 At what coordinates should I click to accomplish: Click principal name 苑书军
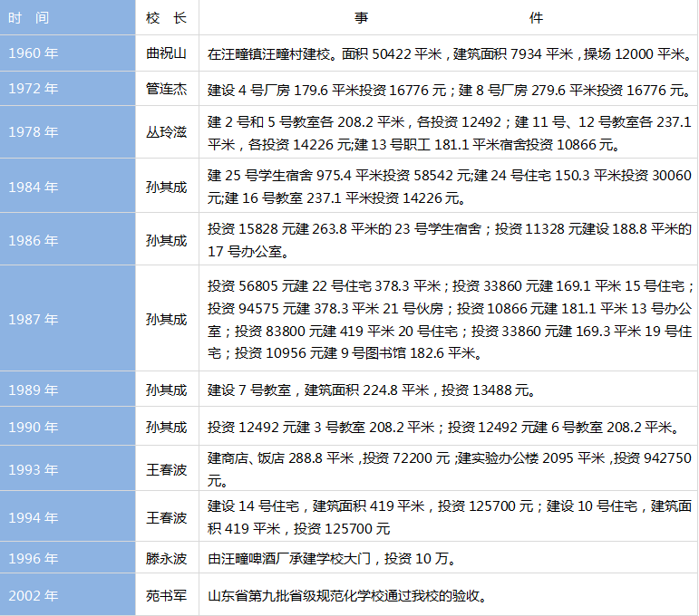pyautogui.click(x=166, y=596)
